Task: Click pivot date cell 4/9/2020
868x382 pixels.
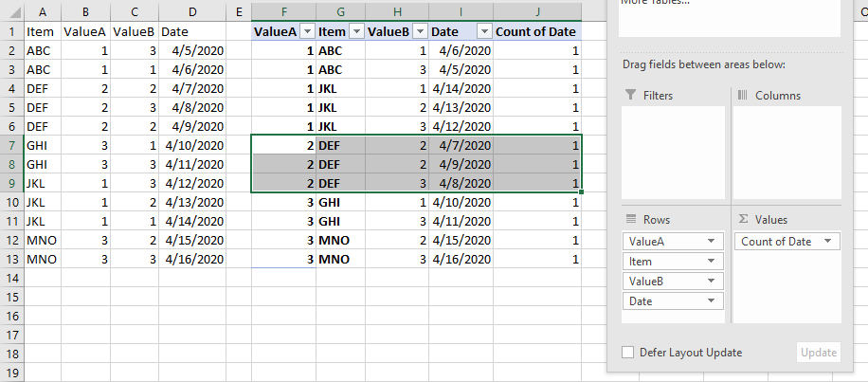Action: point(461,164)
